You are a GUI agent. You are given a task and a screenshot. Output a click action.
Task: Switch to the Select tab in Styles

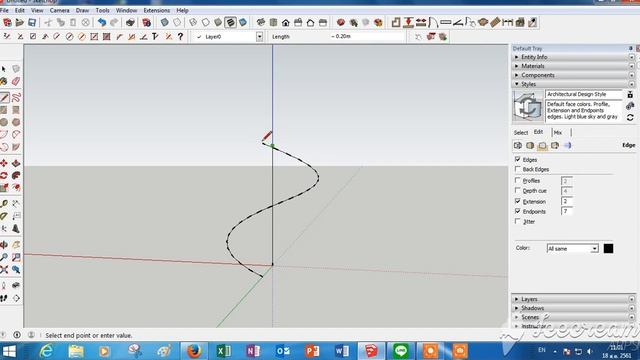[521, 133]
